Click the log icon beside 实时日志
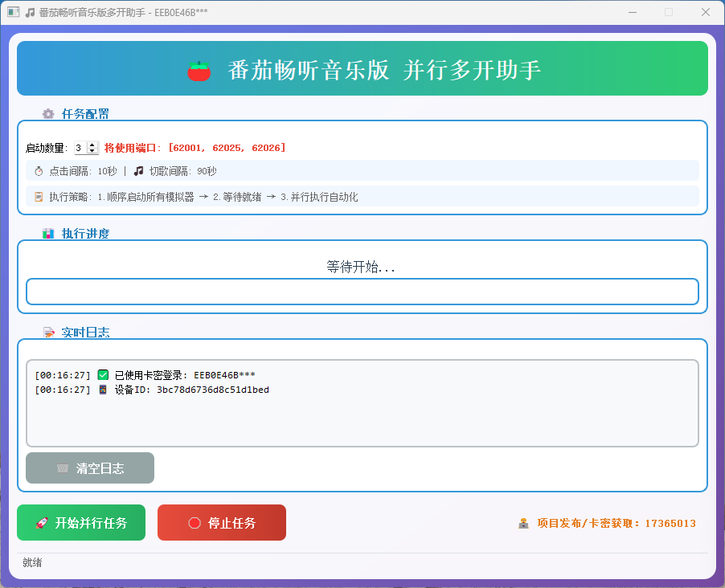This screenshot has width=725, height=588. (x=48, y=332)
